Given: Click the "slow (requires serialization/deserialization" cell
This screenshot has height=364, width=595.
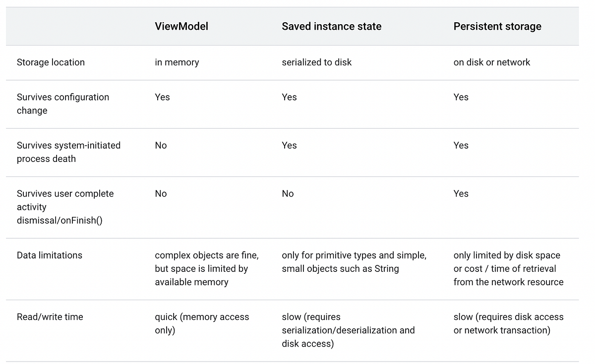Looking at the screenshot, I should pyautogui.click(x=348, y=330).
